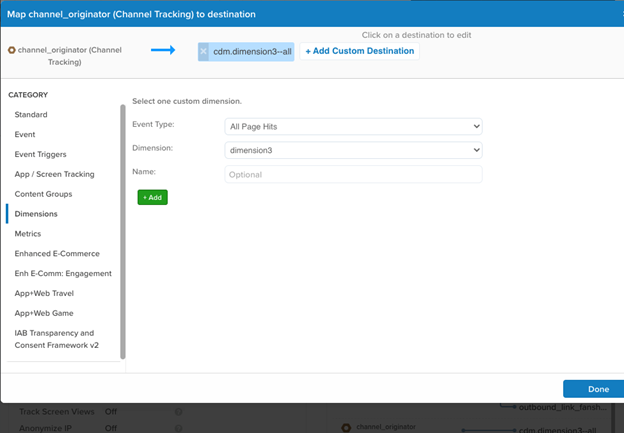The image size is (624, 433).
Task: Click help icon beside Track Screen Views
Action: coord(178,412)
